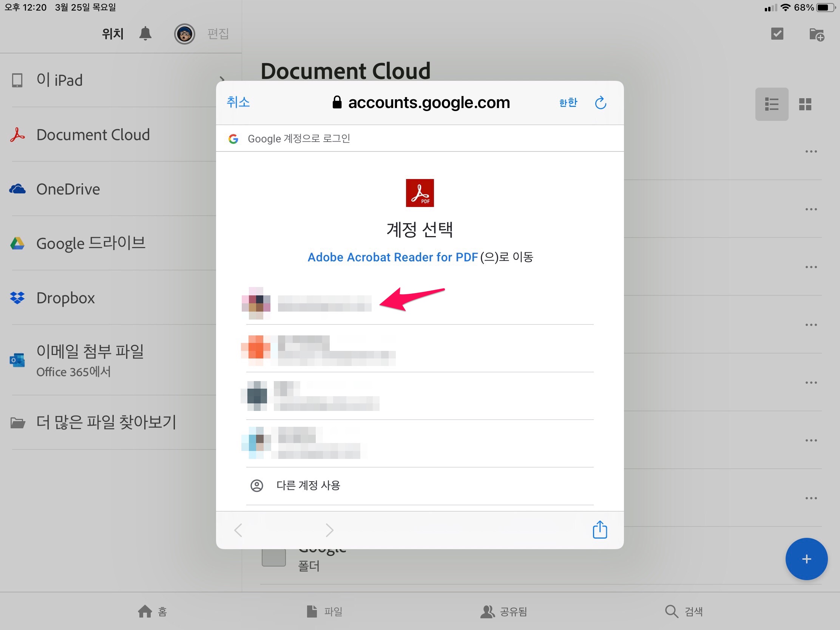Viewport: 840px width, 630px height.
Task: Enable multi-select checkmark mode
Action: [x=777, y=34]
